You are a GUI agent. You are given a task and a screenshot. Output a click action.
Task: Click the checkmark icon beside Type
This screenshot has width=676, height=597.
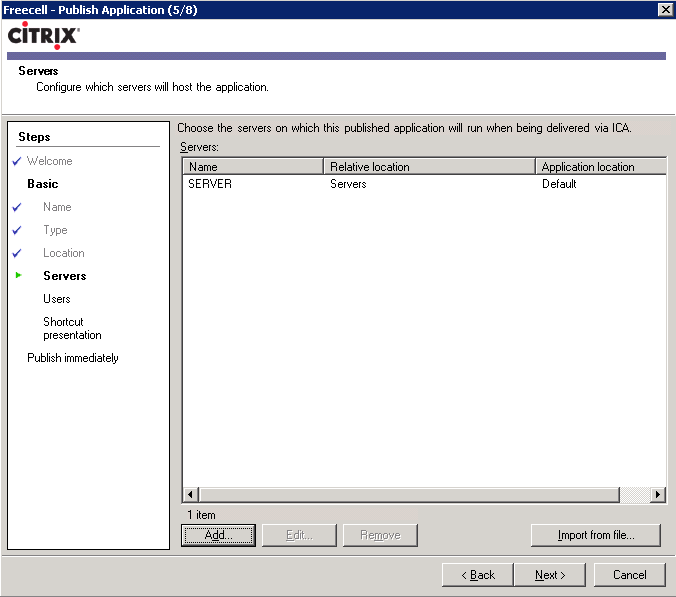point(17,230)
